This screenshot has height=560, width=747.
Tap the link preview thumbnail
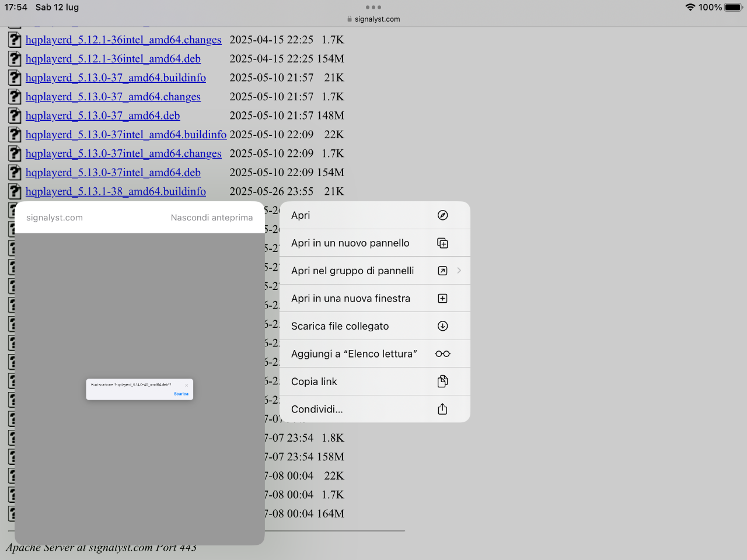coord(139,389)
